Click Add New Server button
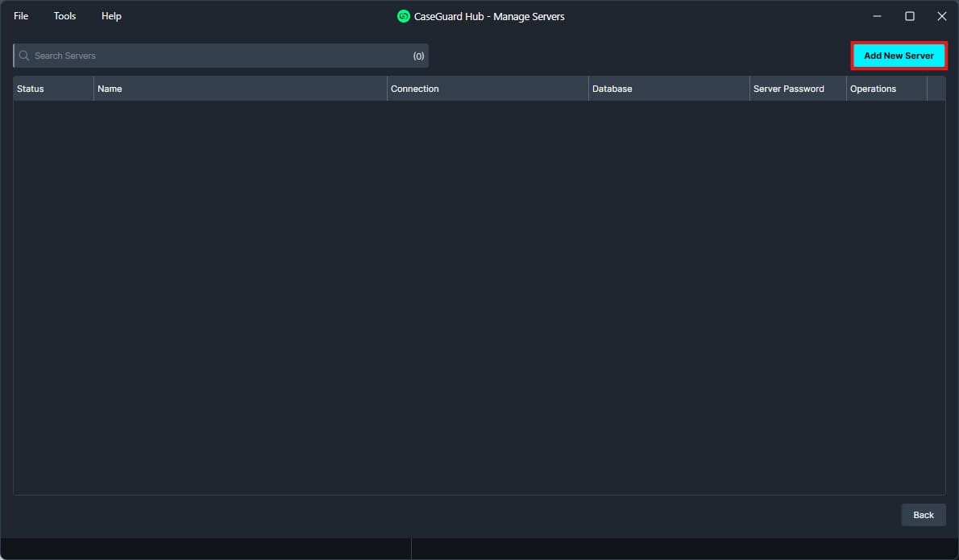Image resolution: width=959 pixels, height=560 pixels. pos(899,56)
